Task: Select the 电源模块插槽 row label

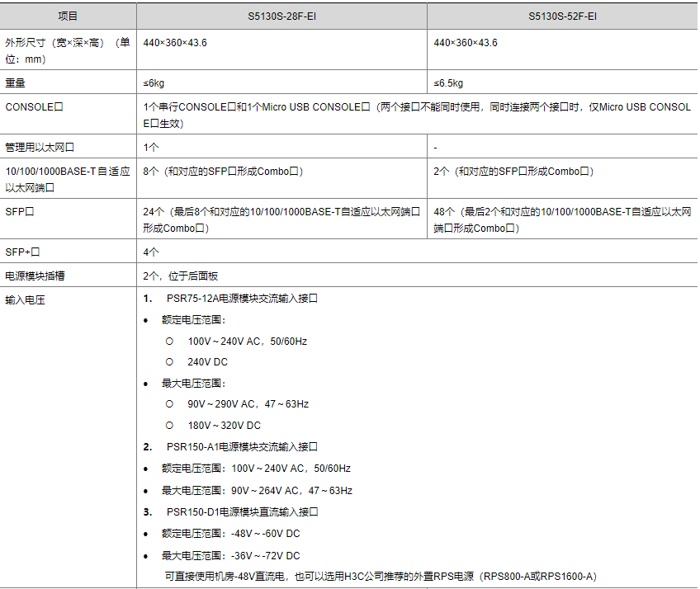Action: click(35, 276)
